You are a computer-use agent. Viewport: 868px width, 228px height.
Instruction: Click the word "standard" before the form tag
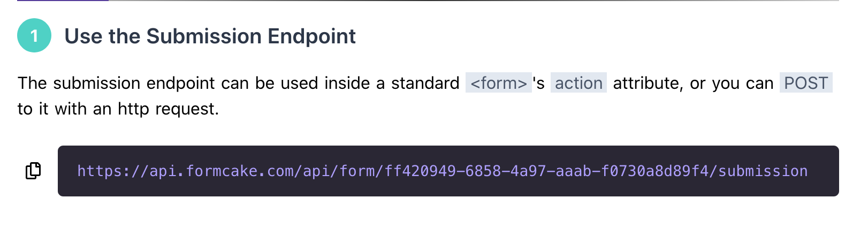[425, 83]
